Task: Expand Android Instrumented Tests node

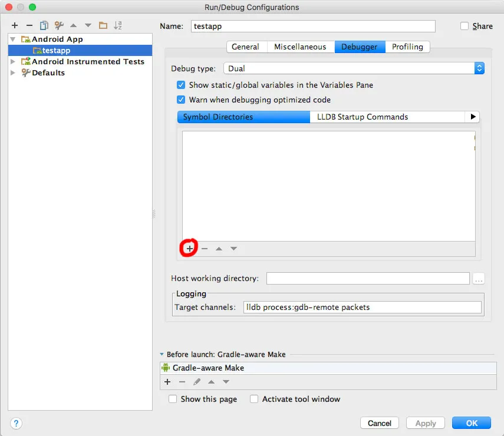Action: [x=13, y=61]
